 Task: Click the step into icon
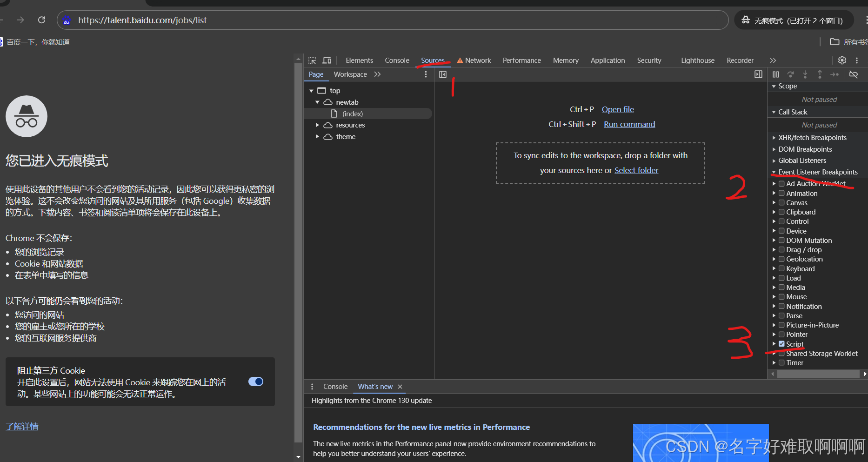[805, 74]
